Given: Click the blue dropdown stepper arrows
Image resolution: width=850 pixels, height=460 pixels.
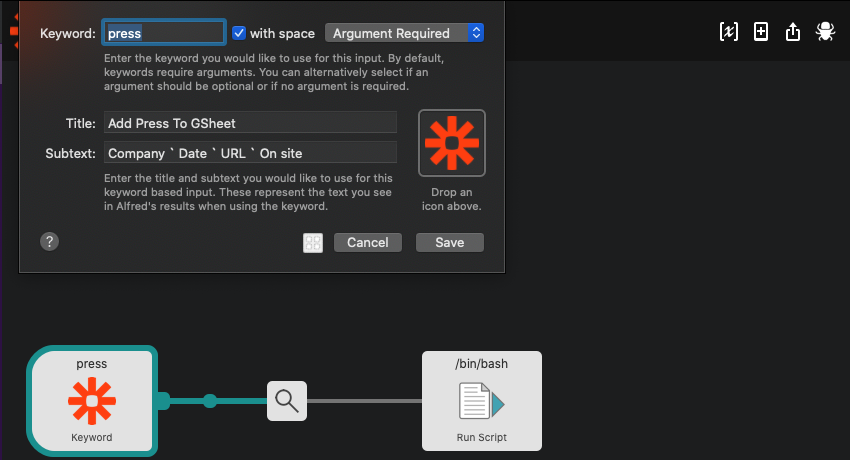Looking at the screenshot, I should [475, 33].
